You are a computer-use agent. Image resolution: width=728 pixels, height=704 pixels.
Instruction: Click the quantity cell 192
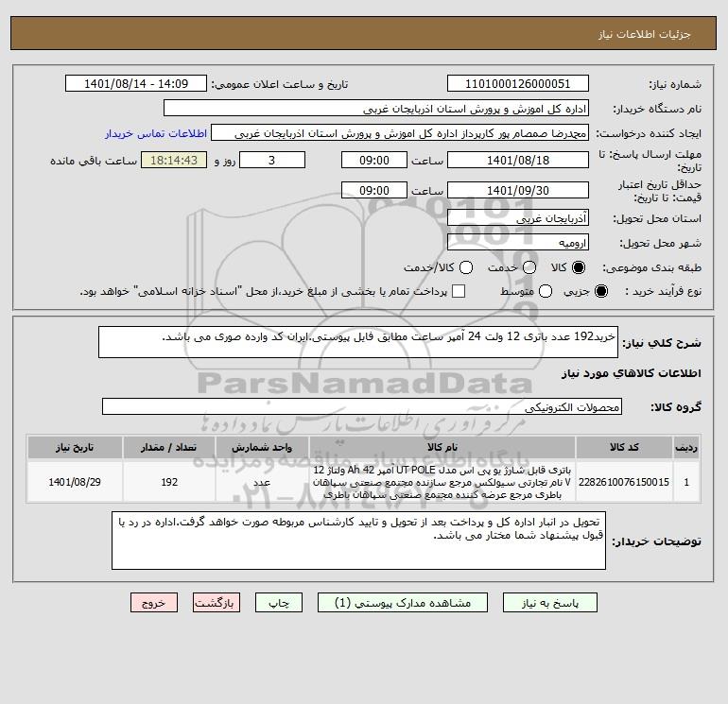169,482
